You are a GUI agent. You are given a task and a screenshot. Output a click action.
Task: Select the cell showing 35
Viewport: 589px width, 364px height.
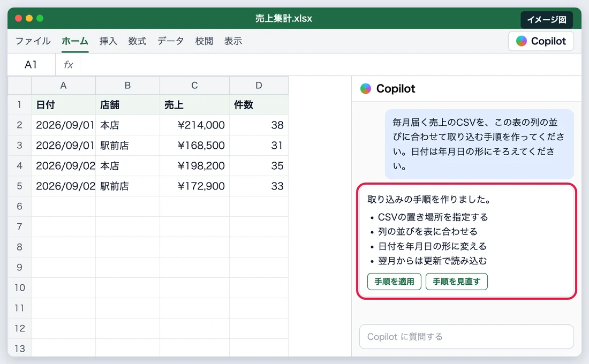(x=259, y=165)
